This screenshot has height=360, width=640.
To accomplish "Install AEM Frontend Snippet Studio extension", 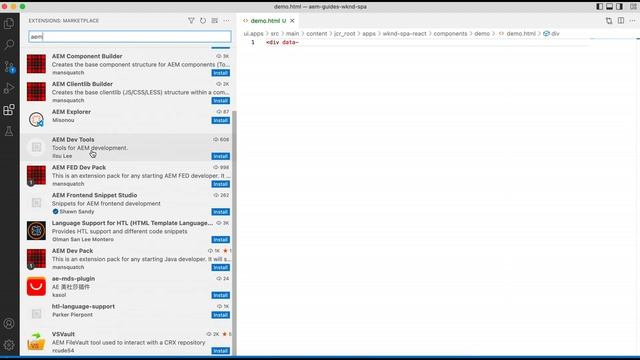I will [220, 212].
